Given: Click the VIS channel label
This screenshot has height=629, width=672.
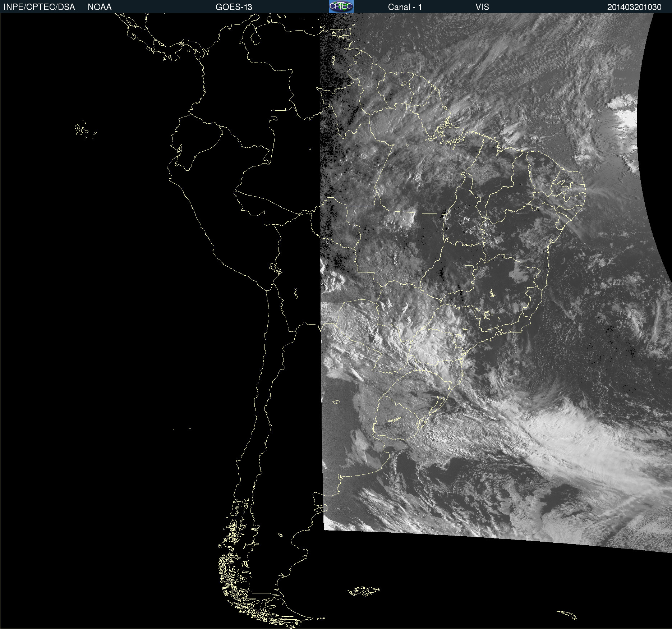Looking at the screenshot, I should click(x=482, y=7).
